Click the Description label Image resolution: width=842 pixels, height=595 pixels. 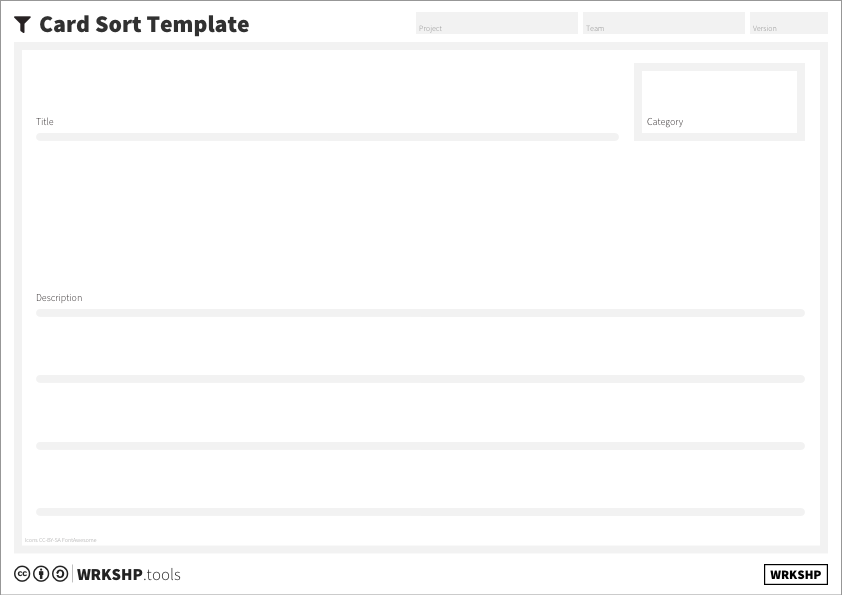(59, 298)
